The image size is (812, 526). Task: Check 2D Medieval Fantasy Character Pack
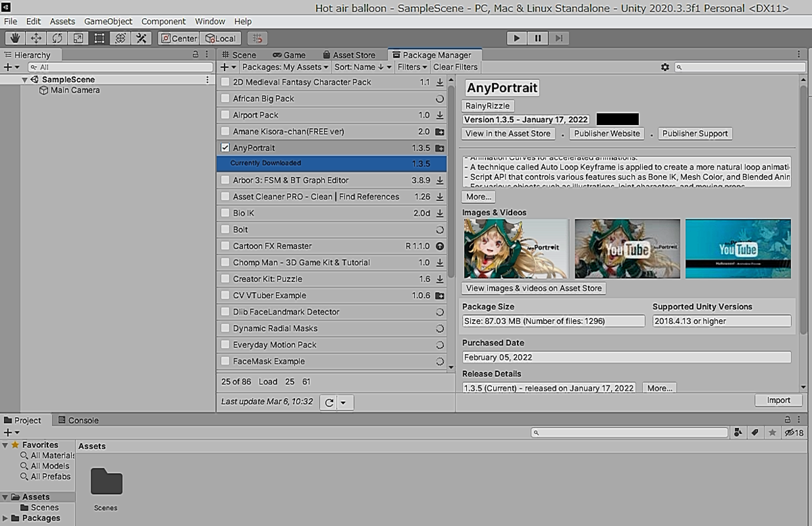(x=225, y=82)
